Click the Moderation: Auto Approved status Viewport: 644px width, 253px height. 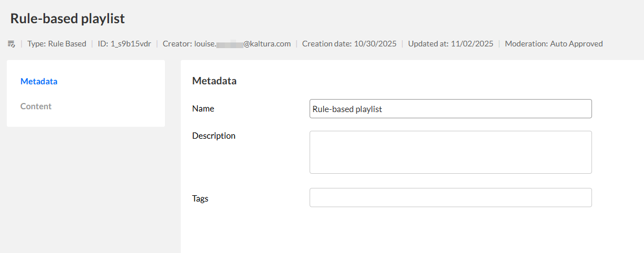point(554,44)
